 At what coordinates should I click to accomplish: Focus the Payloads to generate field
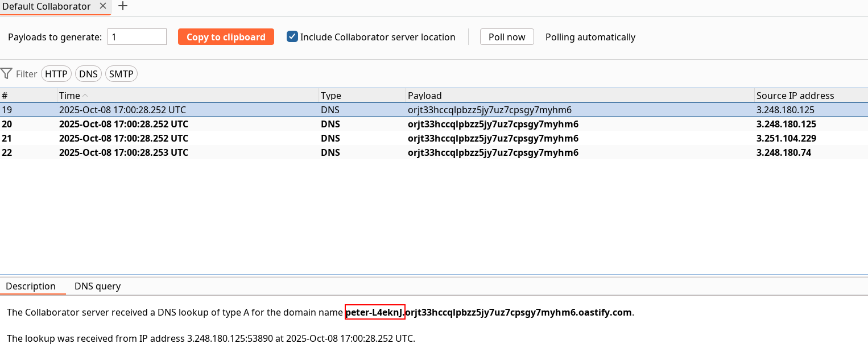click(137, 37)
